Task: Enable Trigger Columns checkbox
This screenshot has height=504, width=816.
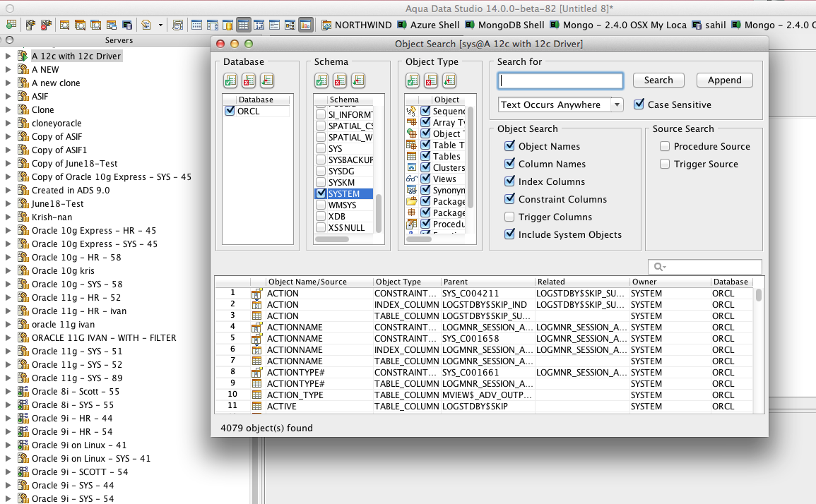Action: (x=509, y=217)
